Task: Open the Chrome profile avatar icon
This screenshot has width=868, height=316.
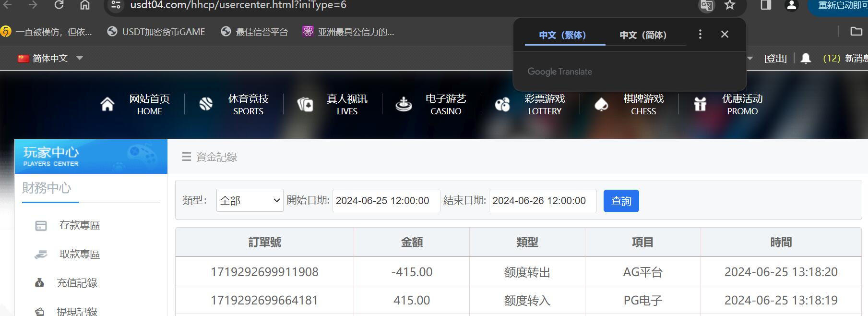Action: point(792,5)
